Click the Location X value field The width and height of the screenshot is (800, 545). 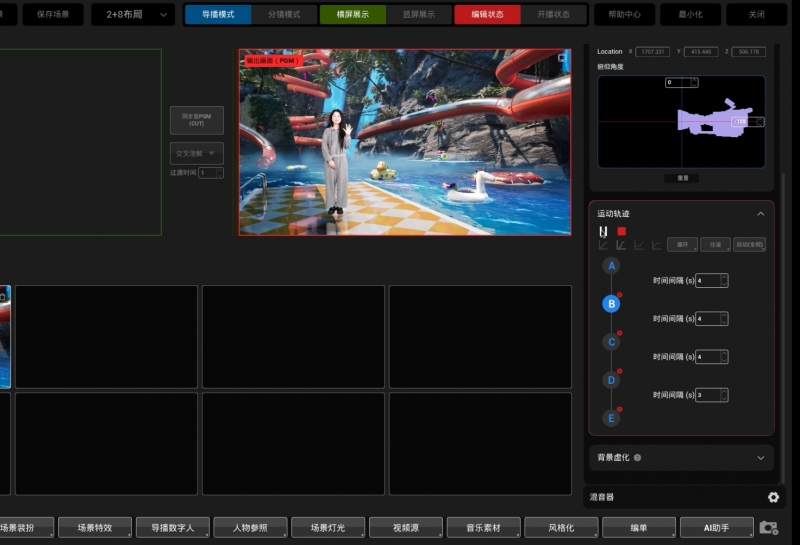pos(653,51)
